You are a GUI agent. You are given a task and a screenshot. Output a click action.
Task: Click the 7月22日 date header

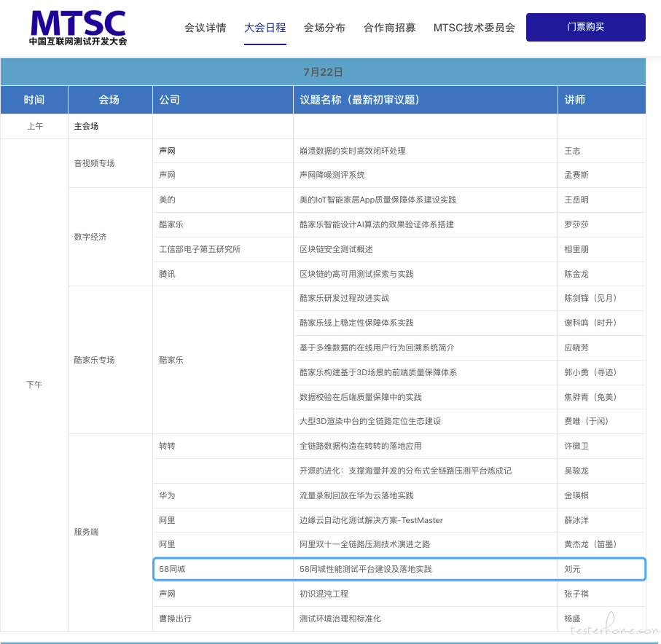[323, 72]
